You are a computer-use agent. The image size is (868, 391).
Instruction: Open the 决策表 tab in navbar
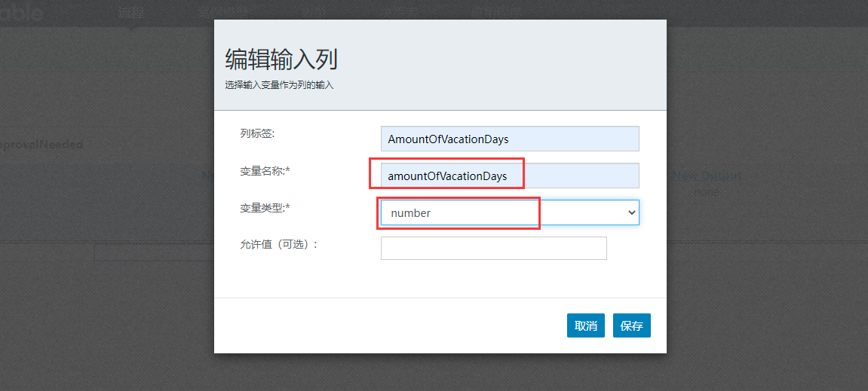(x=398, y=13)
